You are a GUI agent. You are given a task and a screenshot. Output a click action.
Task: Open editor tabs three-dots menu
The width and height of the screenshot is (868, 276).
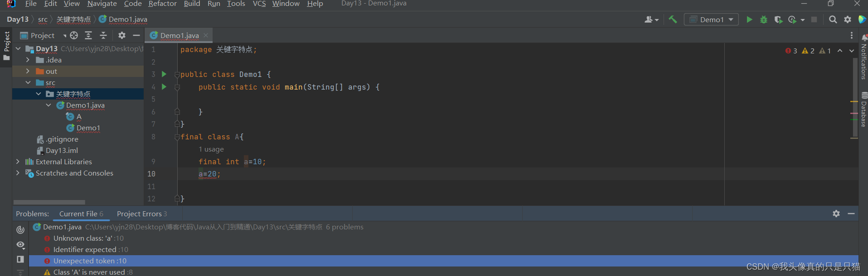[x=852, y=35]
